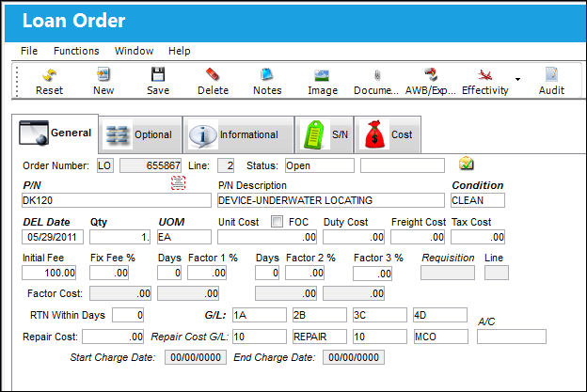
Task: Click the Factor 2 % field
Action: click(305, 273)
